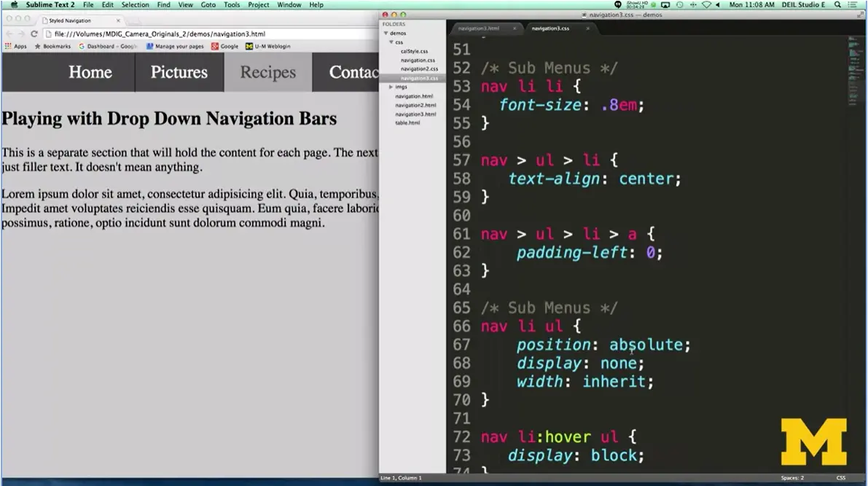
Task: Reload the page in Chrome
Action: coord(34,34)
